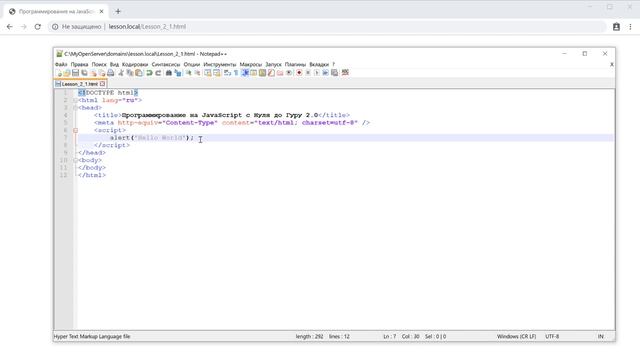Start macro recording with the red dot icon
Viewport: 640px width, 360px height.
tap(299, 73)
